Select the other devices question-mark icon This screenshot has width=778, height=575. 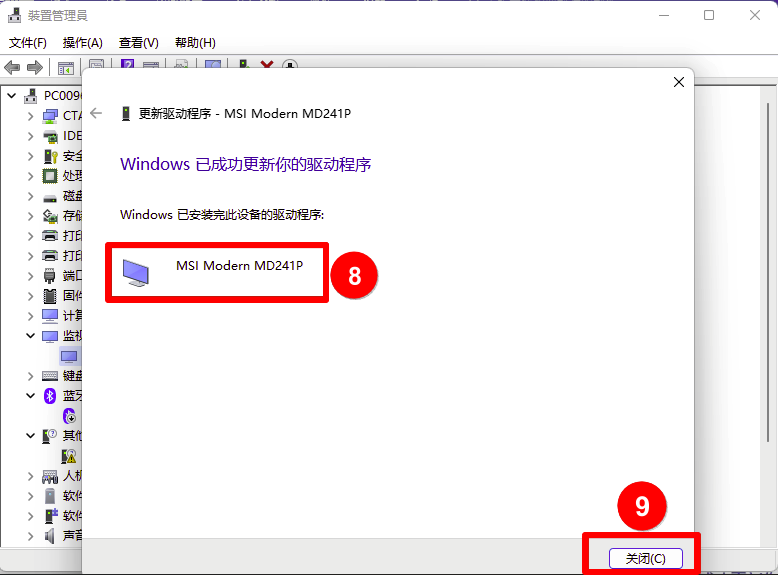[x=50, y=436]
